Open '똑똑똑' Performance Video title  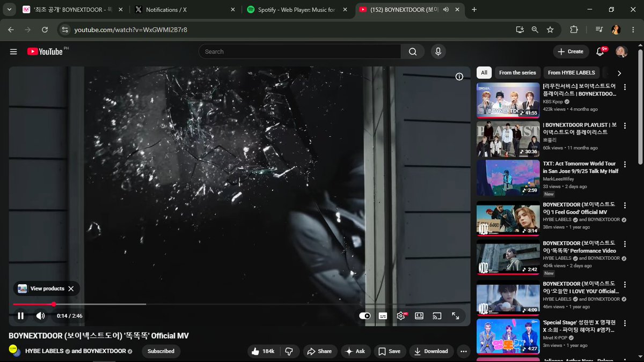(580, 247)
